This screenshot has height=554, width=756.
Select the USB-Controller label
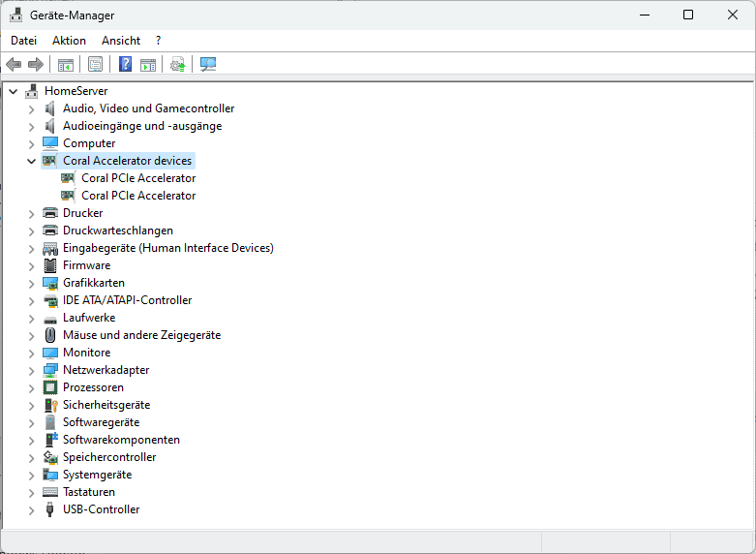[x=102, y=509]
